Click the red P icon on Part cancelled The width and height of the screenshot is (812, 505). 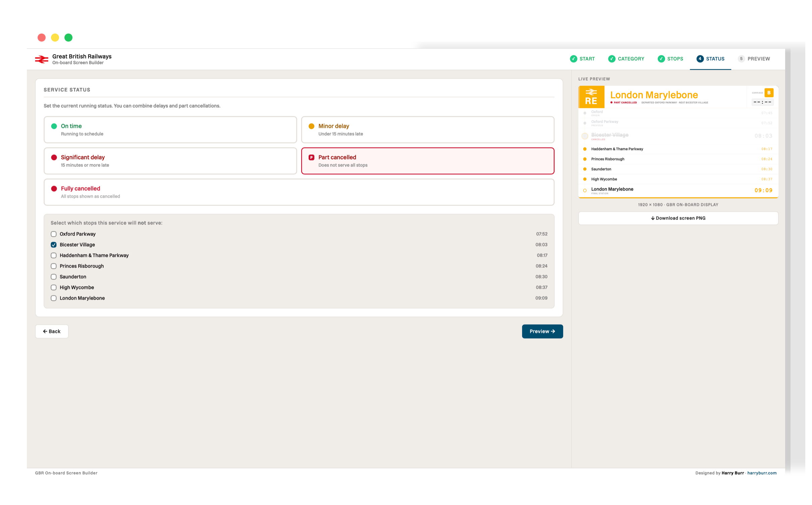click(311, 157)
